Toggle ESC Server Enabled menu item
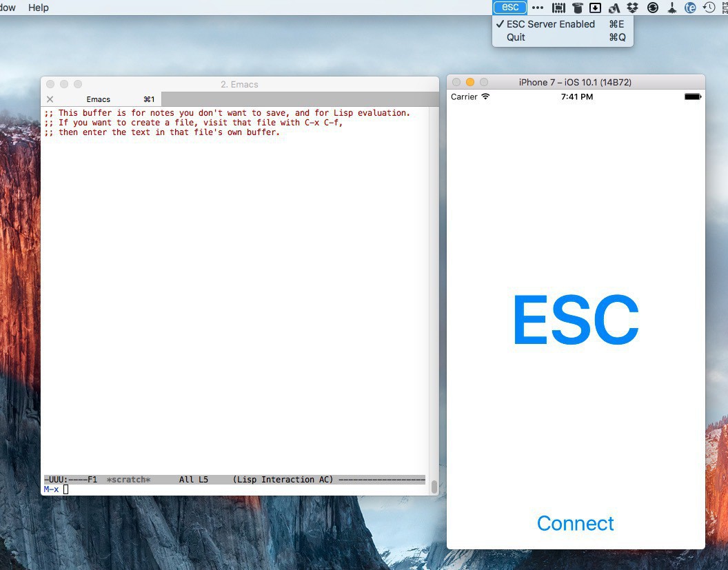Viewport: 728px width, 570px height. (x=563, y=24)
